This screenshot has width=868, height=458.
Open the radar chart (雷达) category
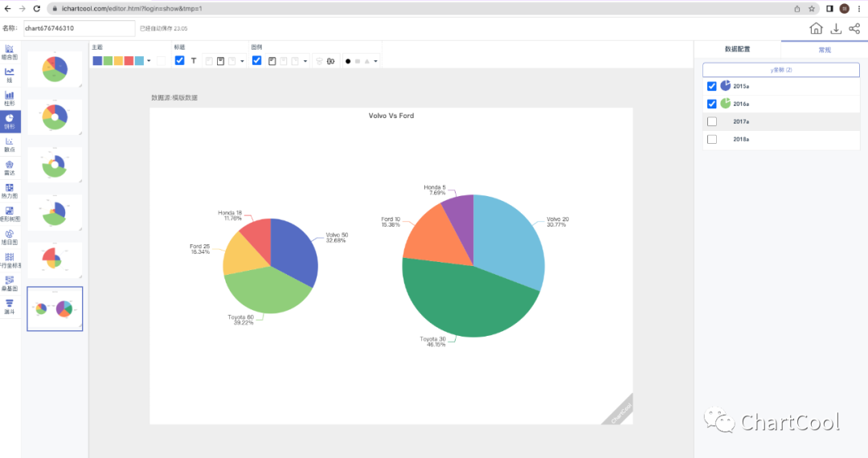[x=10, y=168]
